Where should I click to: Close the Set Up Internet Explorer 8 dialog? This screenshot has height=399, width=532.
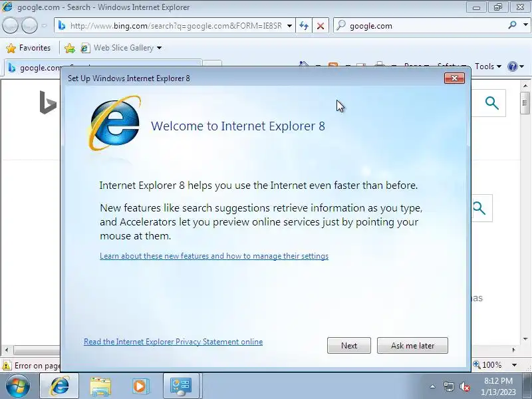(x=454, y=78)
